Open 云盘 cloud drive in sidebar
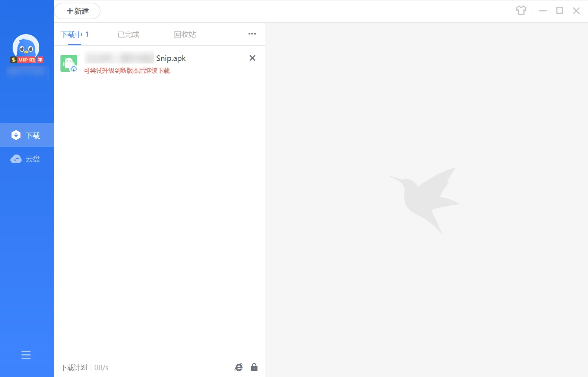Screen dimensions: 588x377 point(27,159)
